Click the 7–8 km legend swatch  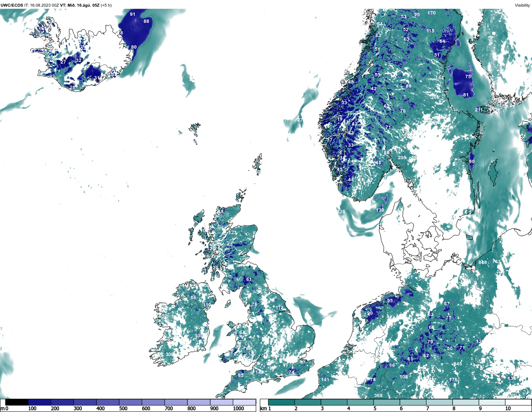tap(439, 402)
